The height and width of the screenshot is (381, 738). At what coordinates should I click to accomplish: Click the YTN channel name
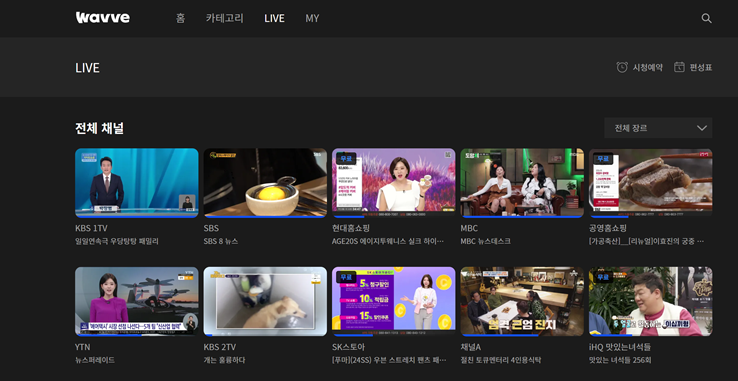(83, 347)
